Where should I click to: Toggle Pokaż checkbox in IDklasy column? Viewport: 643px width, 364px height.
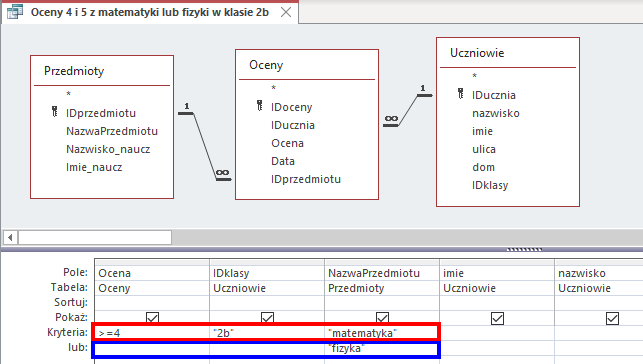point(267,318)
